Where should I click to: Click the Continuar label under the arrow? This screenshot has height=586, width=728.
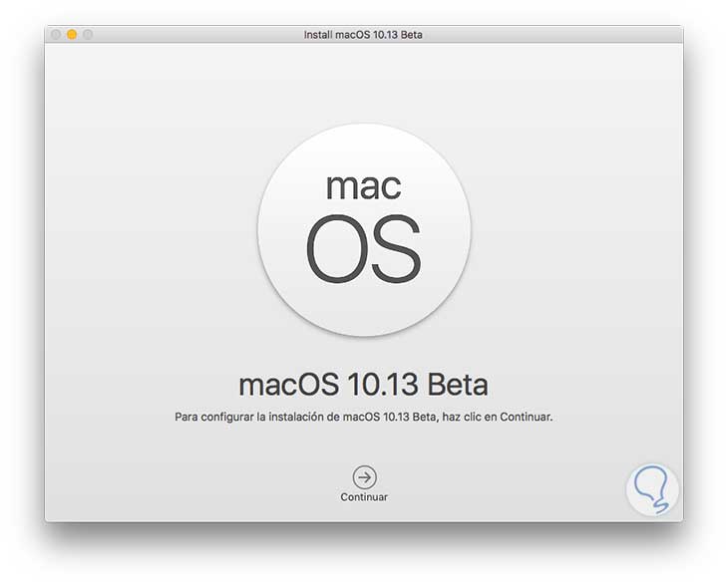click(364, 497)
